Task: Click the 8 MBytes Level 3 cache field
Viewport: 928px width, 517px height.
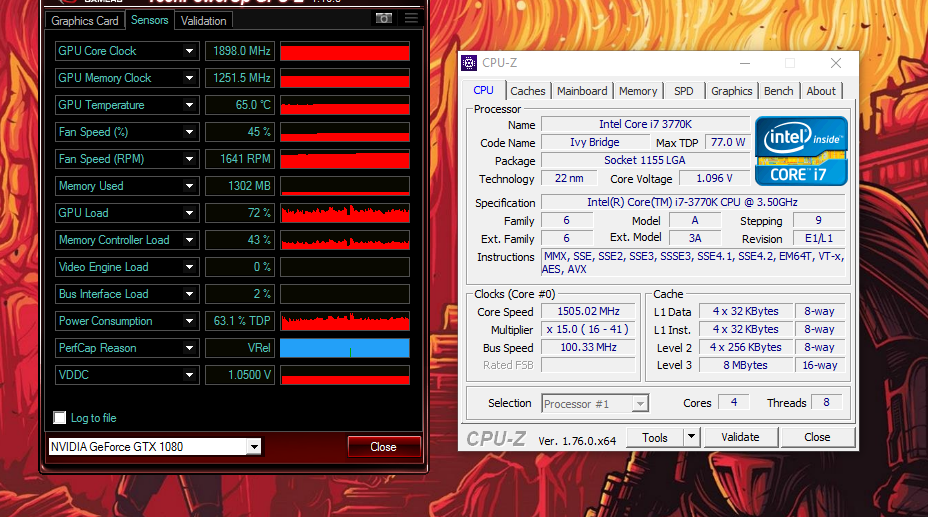Action: [x=746, y=365]
